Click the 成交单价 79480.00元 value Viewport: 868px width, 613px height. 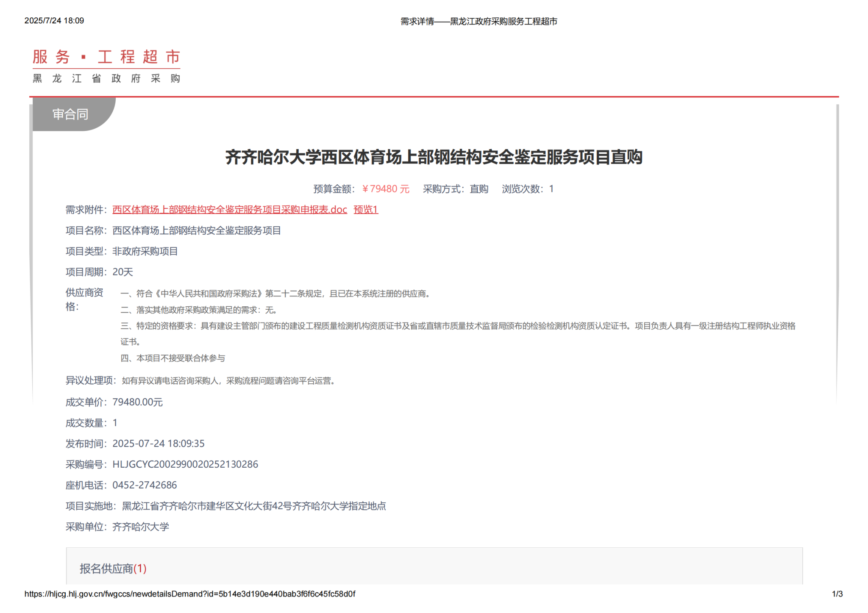click(137, 402)
